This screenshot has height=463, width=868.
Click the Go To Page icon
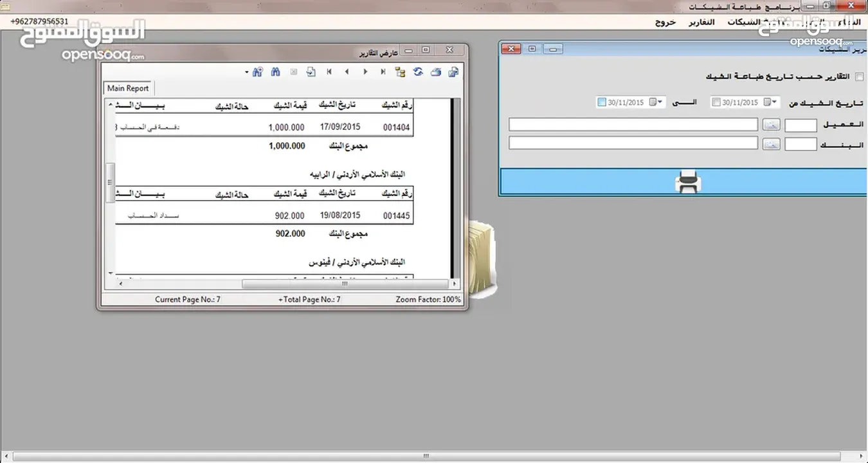[x=311, y=72]
